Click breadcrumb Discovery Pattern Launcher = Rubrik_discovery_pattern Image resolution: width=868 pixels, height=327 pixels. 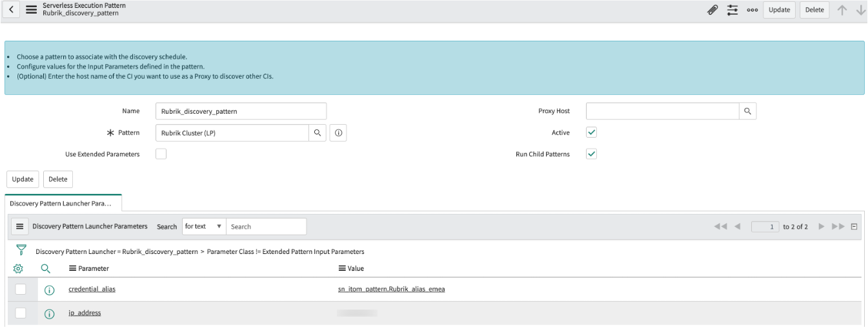(x=116, y=251)
